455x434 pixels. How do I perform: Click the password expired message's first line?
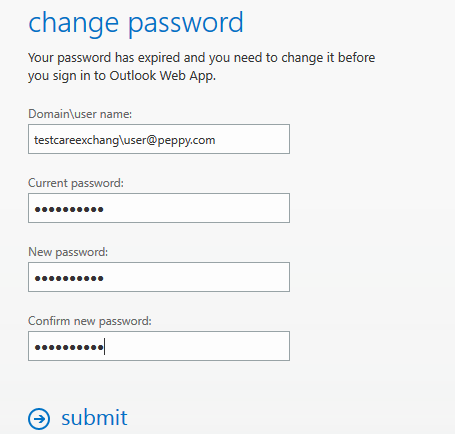(202, 58)
